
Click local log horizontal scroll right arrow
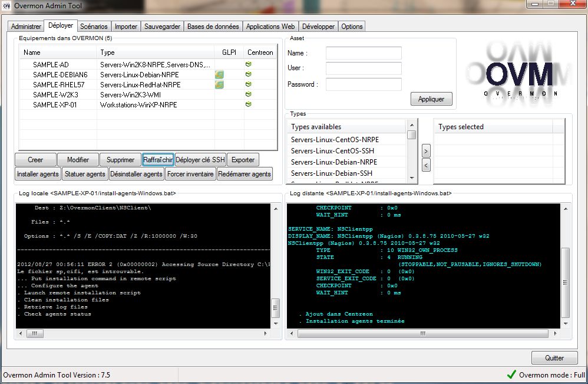click(x=266, y=333)
